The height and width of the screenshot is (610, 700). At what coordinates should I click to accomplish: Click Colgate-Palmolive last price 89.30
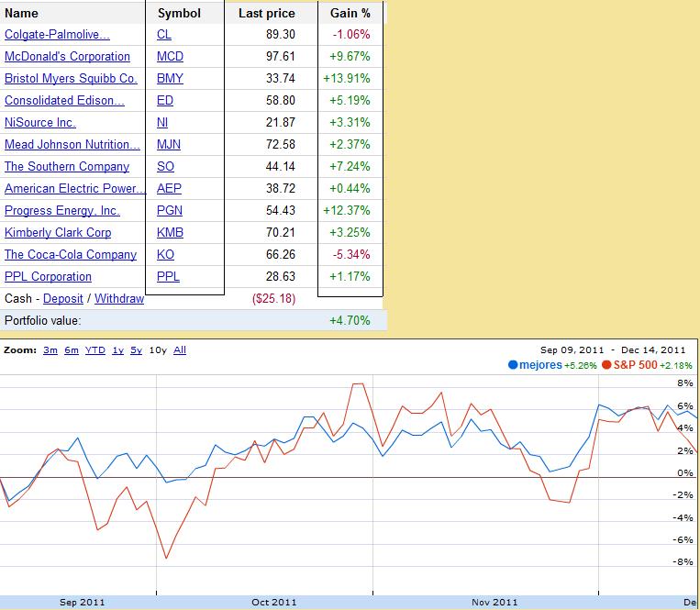coord(281,34)
